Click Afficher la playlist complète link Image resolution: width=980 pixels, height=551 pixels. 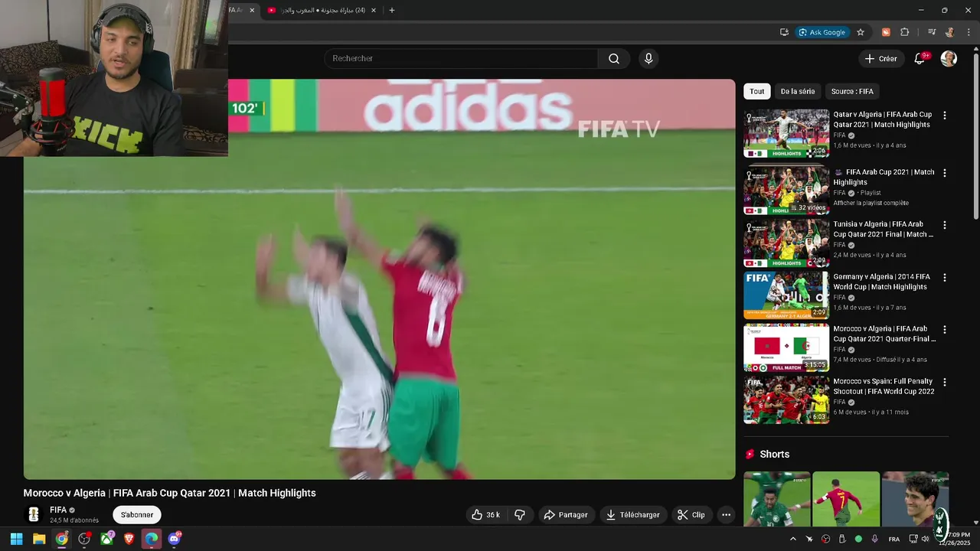[871, 203]
